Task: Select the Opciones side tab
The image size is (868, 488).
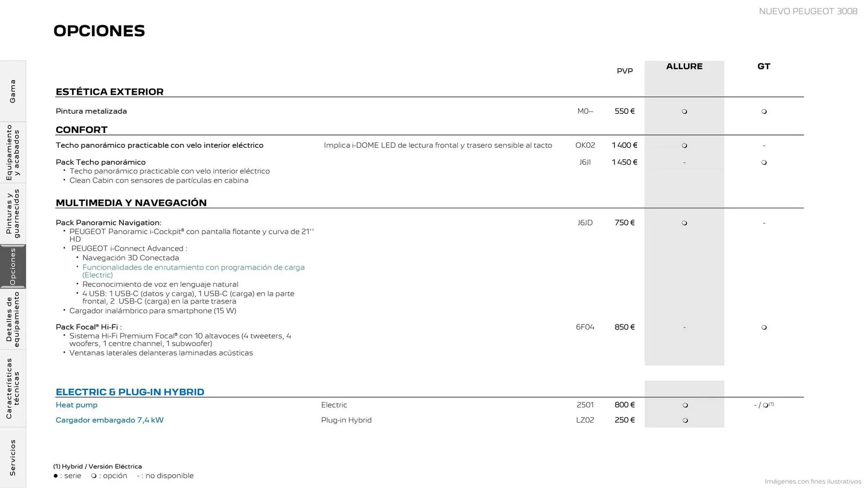Action: tap(13, 267)
